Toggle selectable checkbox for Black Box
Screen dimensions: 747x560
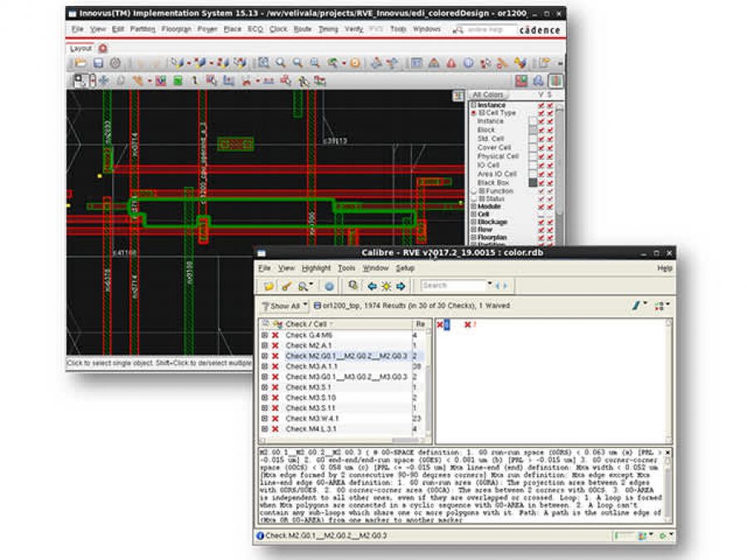pyautogui.click(x=549, y=183)
